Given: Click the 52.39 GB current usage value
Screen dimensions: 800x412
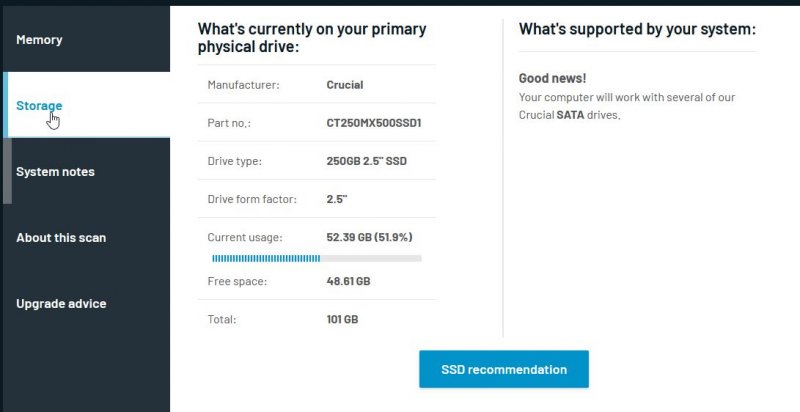Looking at the screenshot, I should coord(370,237).
